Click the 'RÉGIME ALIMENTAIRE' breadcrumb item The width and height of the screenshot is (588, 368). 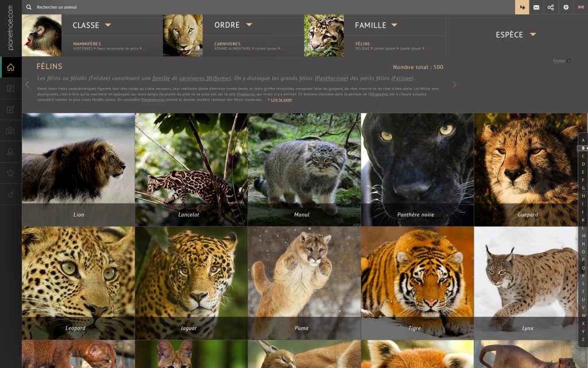point(233,48)
